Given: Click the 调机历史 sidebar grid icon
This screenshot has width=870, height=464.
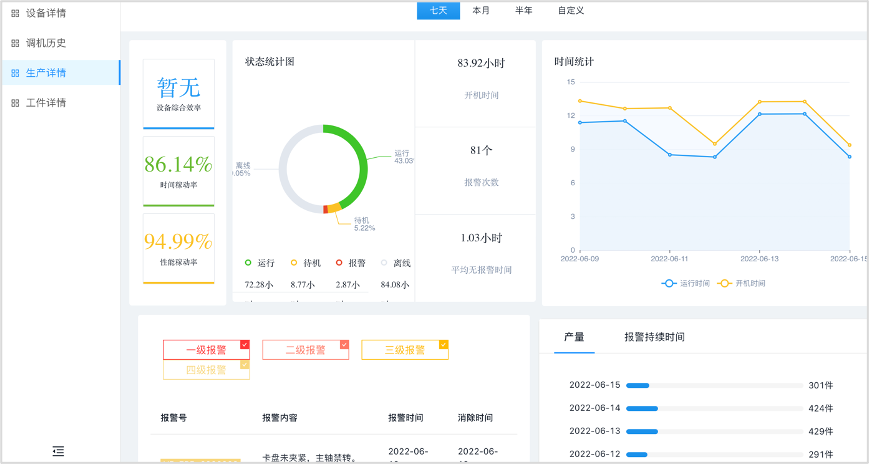Looking at the screenshot, I should pyautogui.click(x=15, y=43).
